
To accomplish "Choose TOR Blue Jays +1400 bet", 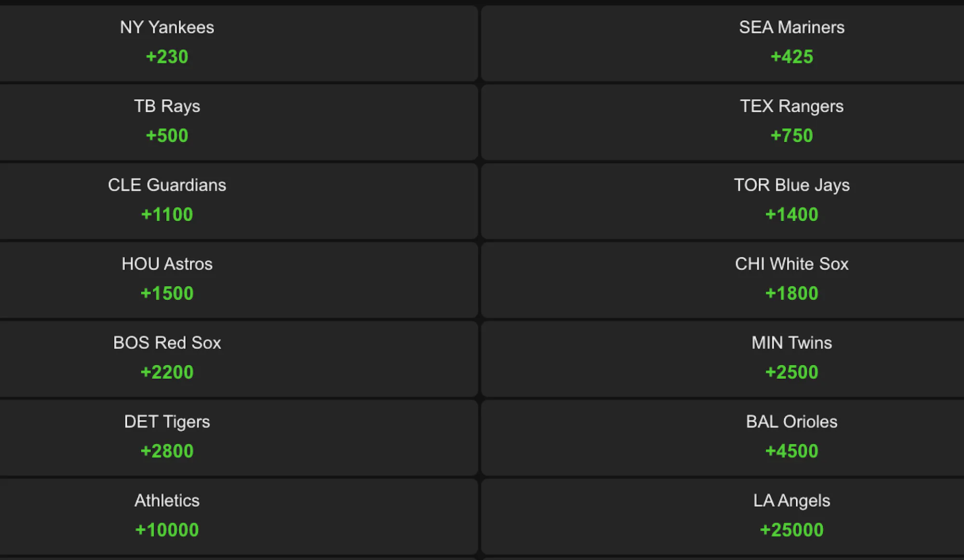I will click(x=723, y=201).
